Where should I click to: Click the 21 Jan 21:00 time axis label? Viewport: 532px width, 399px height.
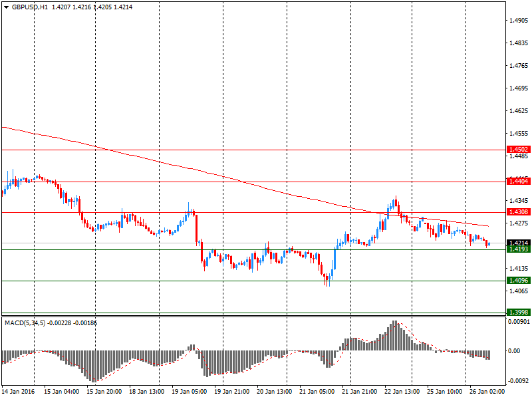360,392
